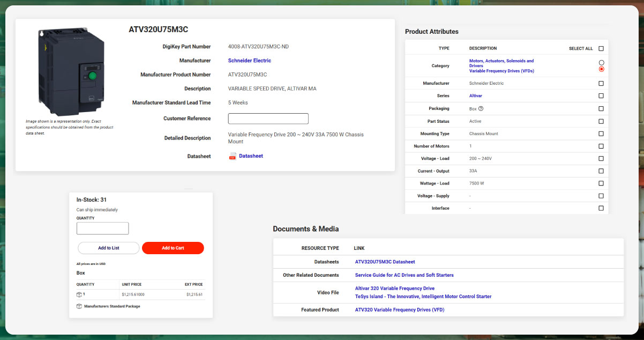The image size is (644, 340).
Task: Open Service Guide for AC Drives link
Action: pyautogui.click(x=405, y=275)
